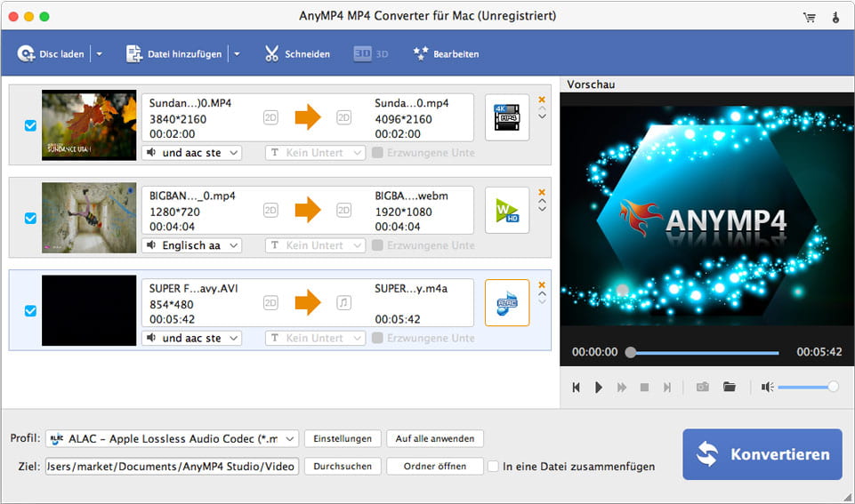Click source 2D icon in SUPER F row
Image resolution: width=855 pixels, height=504 pixels.
tap(270, 302)
